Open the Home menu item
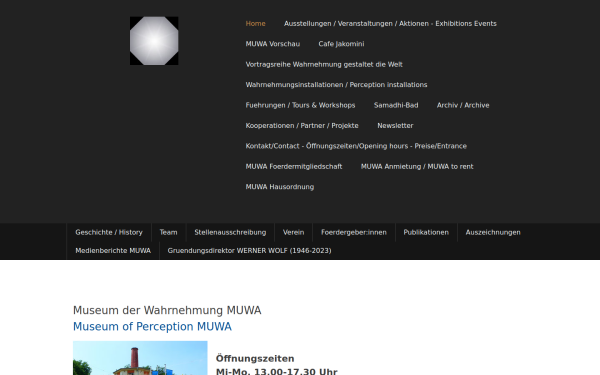Viewport: 600px width, 375px height. 255,24
